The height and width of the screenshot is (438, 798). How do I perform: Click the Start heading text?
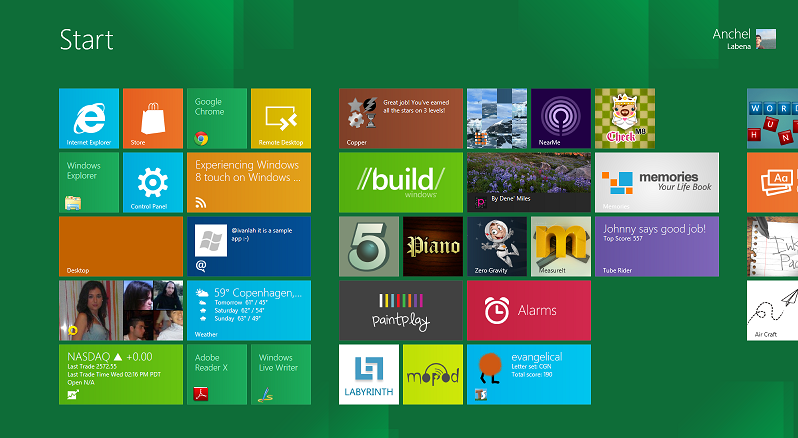(87, 40)
